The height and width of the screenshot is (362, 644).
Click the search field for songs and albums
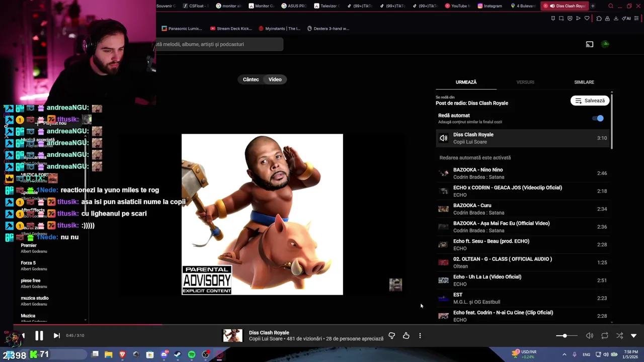(x=219, y=44)
